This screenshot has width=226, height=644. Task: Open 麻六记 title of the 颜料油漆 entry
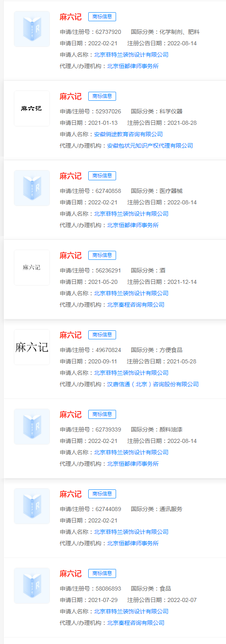point(71,414)
